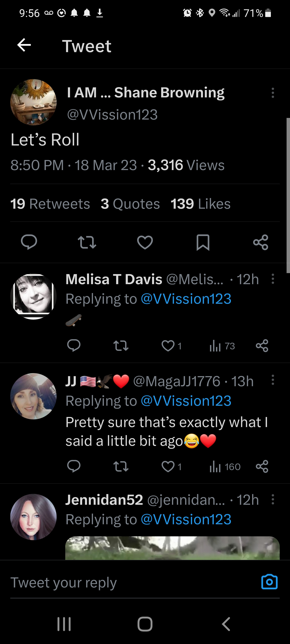
Task: Like the "Let's Roll" tweet
Action: (145, 242)
